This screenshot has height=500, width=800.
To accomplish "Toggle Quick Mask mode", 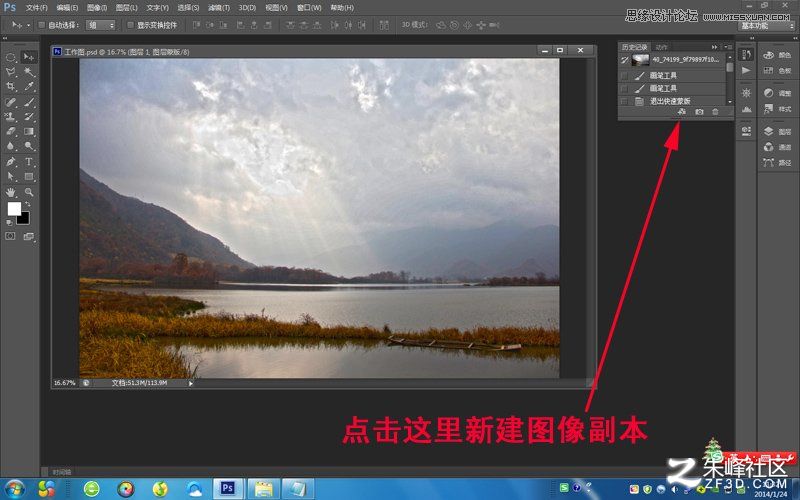I will [x=10, y=236].
